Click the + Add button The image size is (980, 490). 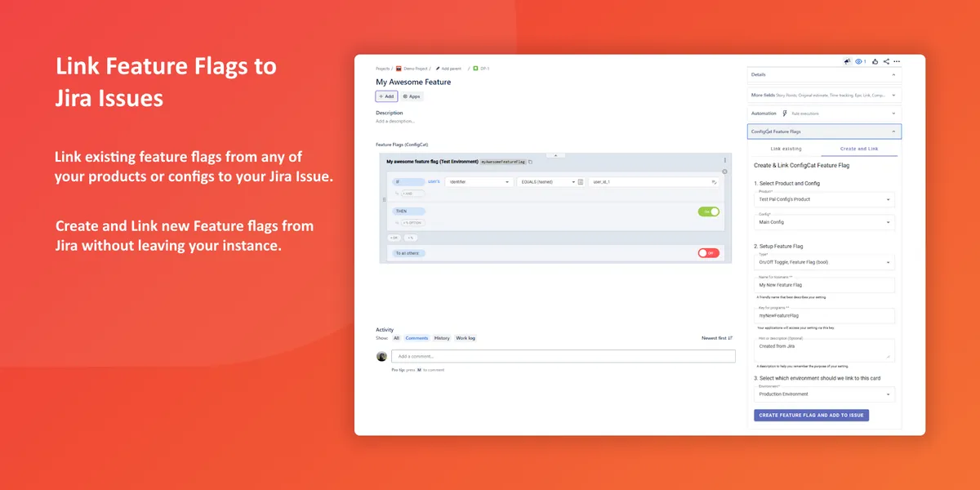(x=386, y=96)
